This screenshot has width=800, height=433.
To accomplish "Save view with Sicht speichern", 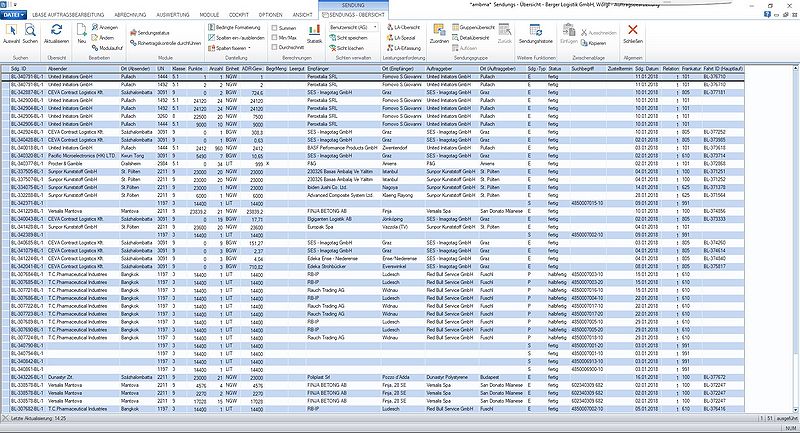I will tap(348, 38).
